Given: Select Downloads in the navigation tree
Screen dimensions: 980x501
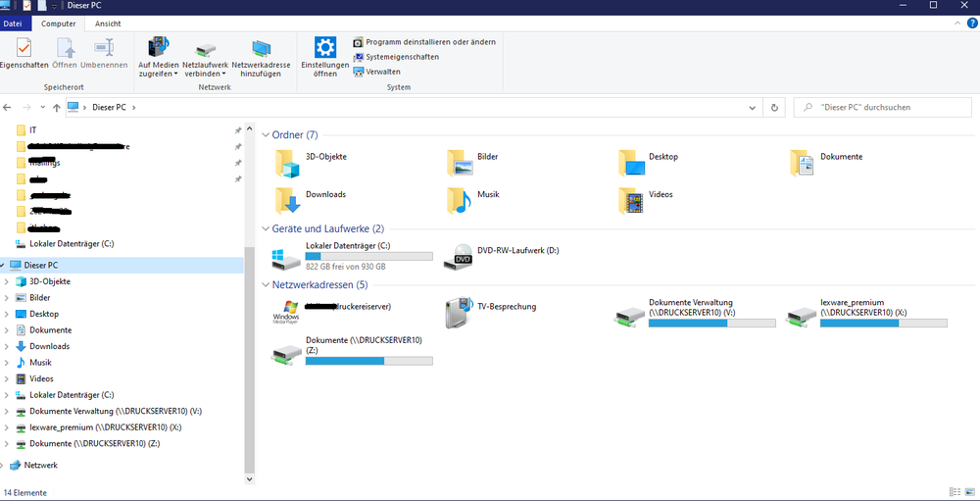Looking at the screenshot, I should click(x=49, y=346).
